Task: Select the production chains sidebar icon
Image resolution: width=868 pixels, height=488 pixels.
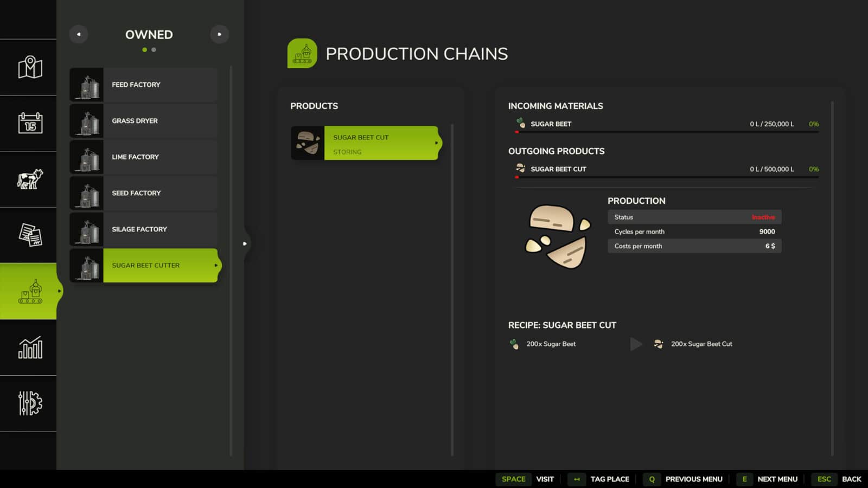Action: pyautogui.click(x=30, y=291)
